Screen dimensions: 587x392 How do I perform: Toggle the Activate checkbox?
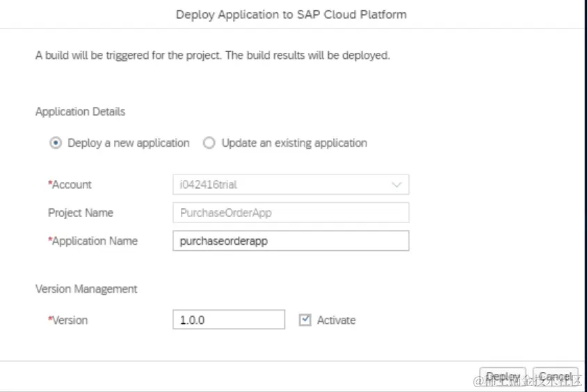pos(305,320)
